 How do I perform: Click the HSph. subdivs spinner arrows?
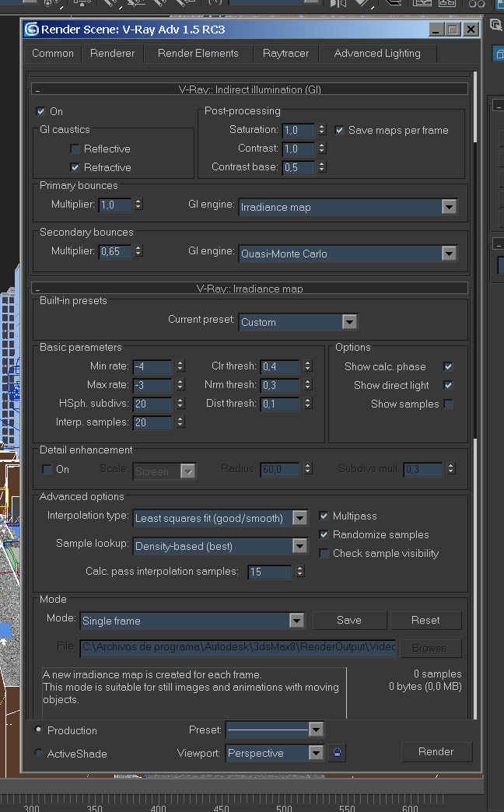pos(180,403)
